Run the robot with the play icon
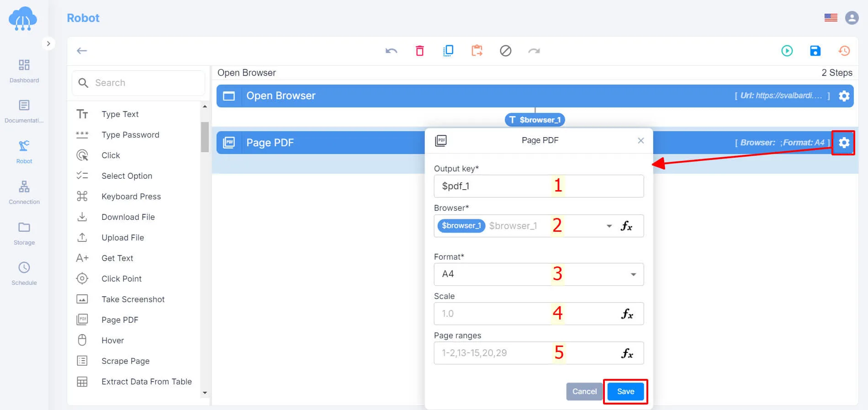Viewport: 868px width, 410px height. pyautogui.click(x=787, y=51)
